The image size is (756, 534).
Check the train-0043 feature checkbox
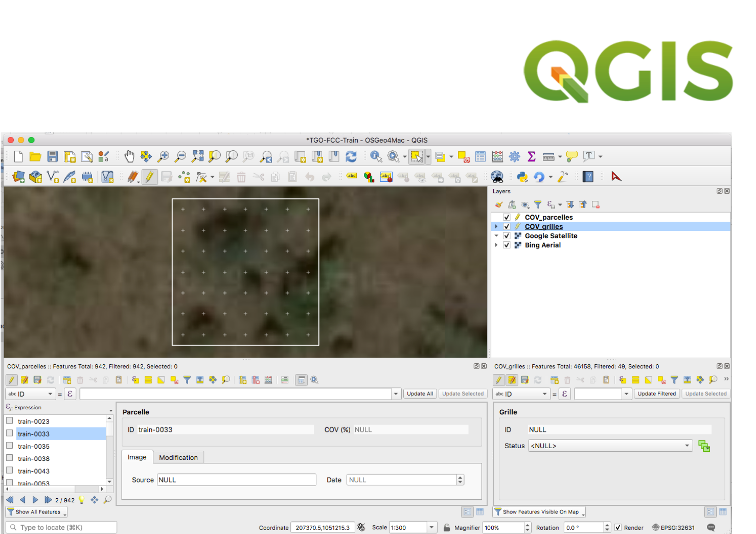click(9, 470)
